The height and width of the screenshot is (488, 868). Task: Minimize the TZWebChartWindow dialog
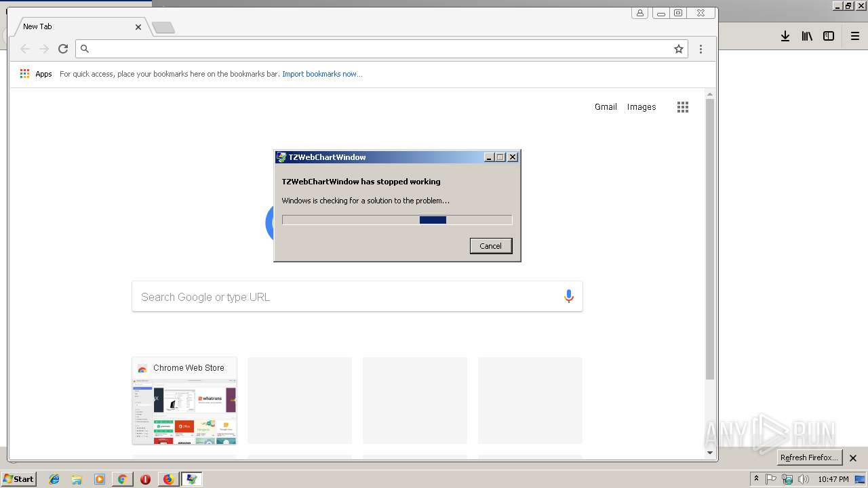(490, 157)
